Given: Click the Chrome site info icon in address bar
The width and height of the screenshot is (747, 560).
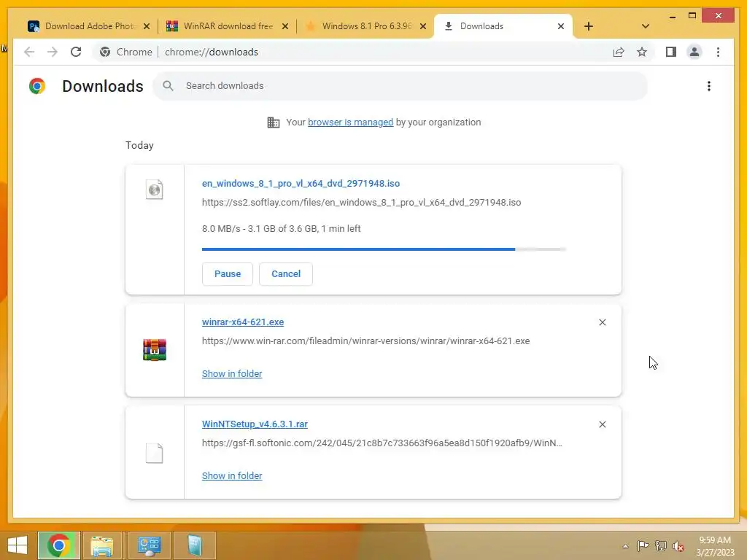Looking at the screenshot, I should point(105,52).
